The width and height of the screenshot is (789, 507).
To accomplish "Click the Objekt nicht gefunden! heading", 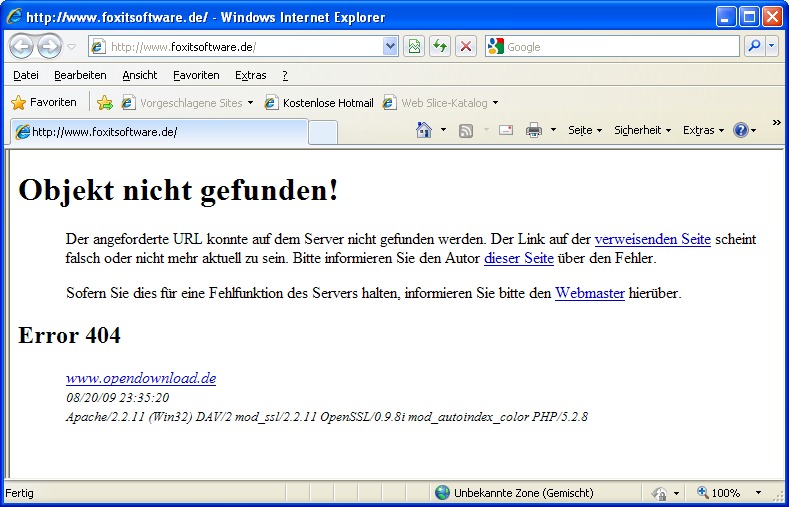I will tap(179, 191).
